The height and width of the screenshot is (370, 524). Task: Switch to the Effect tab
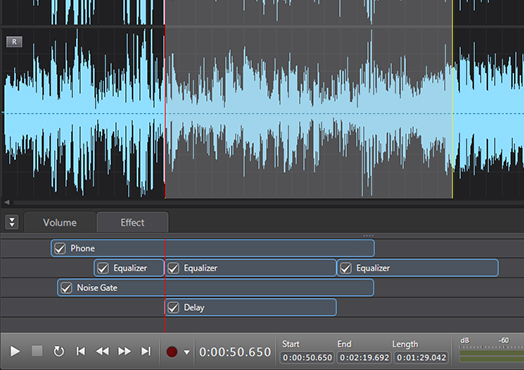tap(133, 222)
